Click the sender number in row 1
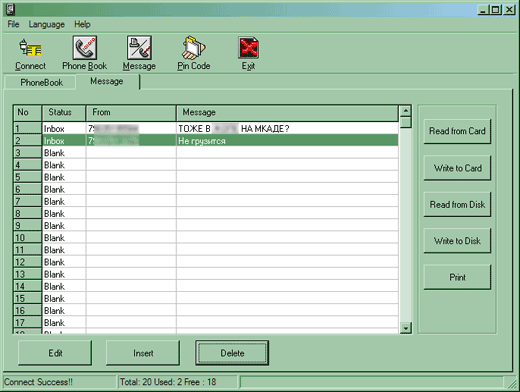This screenshot has height=392, width=520. click(x=131, y=129)
